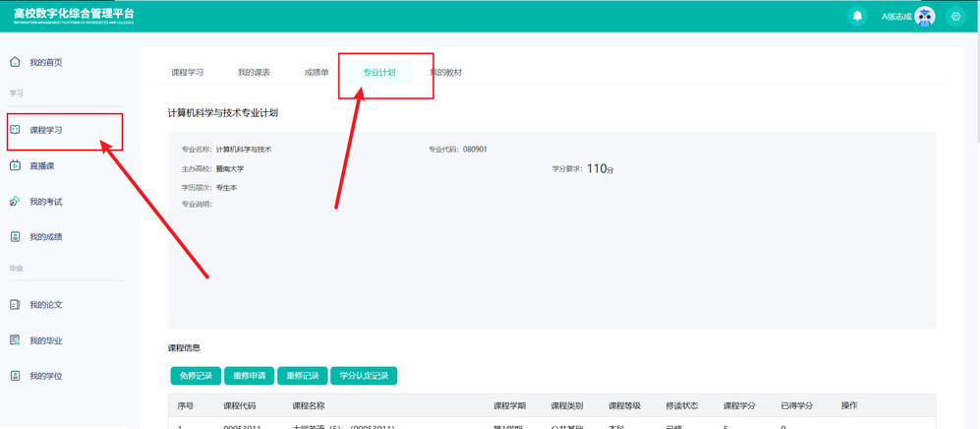The height and width of the screenshot is (429, 980).
Task: Click the 学分认定记录 button
Action: (x=364, y=376)
